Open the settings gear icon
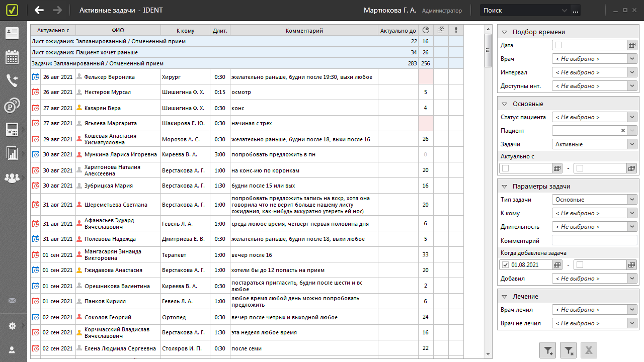The height and width of the screenshot is (362, 644). pyautogui.click(x=12, y=326)
